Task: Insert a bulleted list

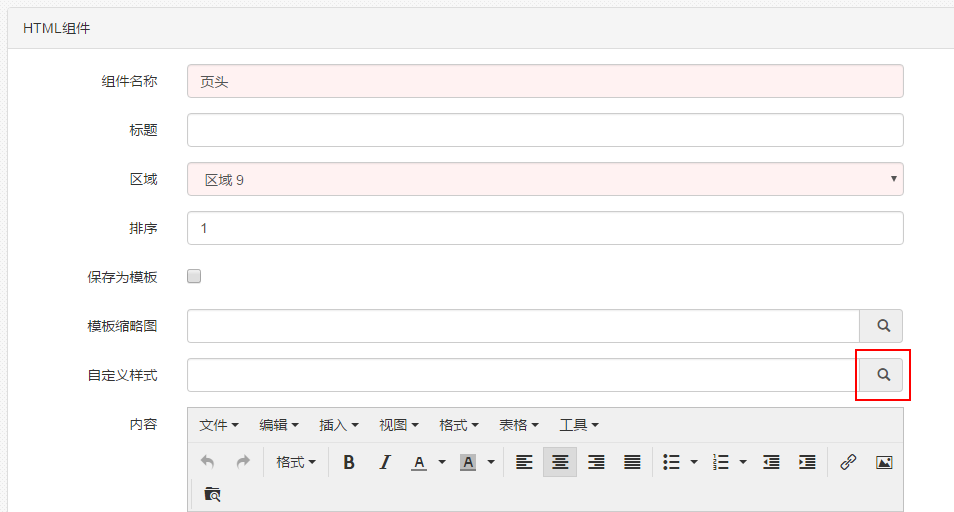Action: [x=671, y=462]
